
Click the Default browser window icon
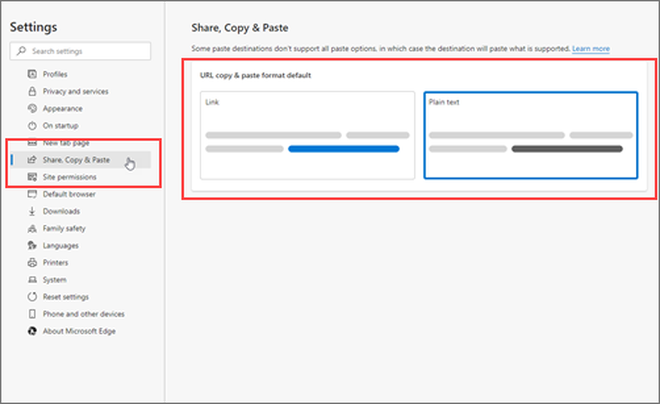[32, 194]
